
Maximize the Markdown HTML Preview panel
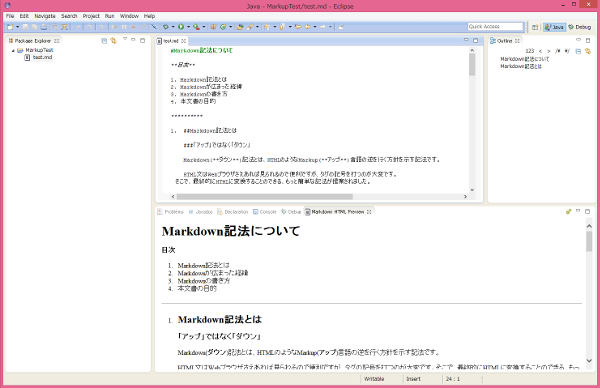[x=587, y=211]
